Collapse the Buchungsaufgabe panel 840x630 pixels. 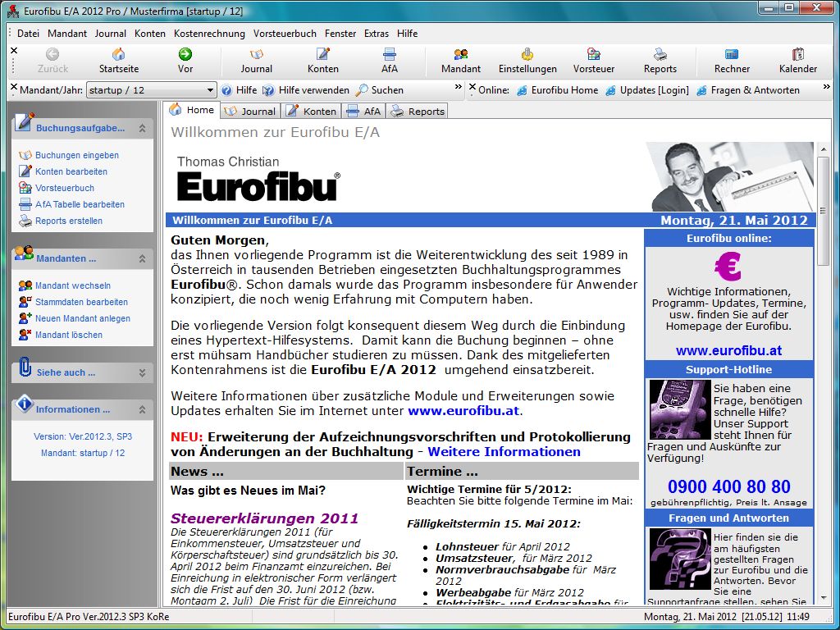[142, 128]
